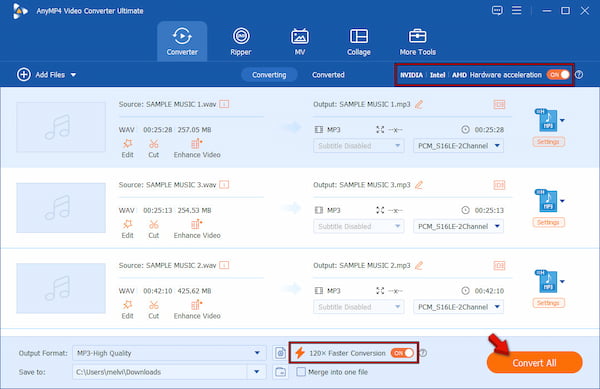This screenshot has width=600, height=389.
Task: Open MP3 format icon for SAMPLE MUSIC 1
Action: click(x=546, y=120)
